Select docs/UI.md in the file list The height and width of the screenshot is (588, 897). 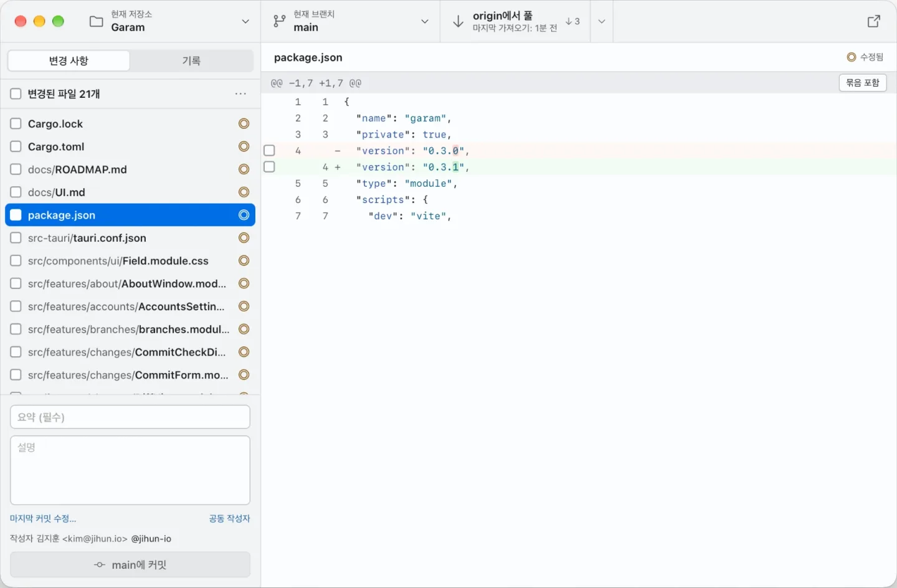coord(130,192)
